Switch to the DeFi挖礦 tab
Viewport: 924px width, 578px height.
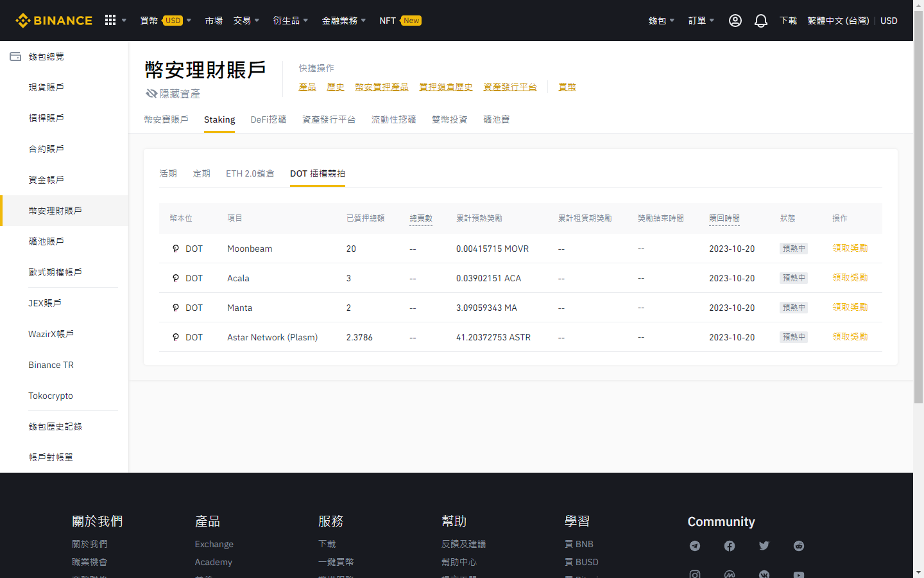[x=268, y=119]
